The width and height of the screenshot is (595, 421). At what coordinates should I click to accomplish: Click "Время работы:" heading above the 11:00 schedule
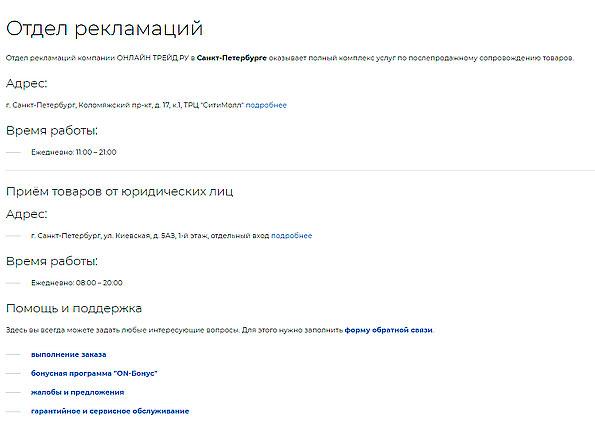click(52, 131)
